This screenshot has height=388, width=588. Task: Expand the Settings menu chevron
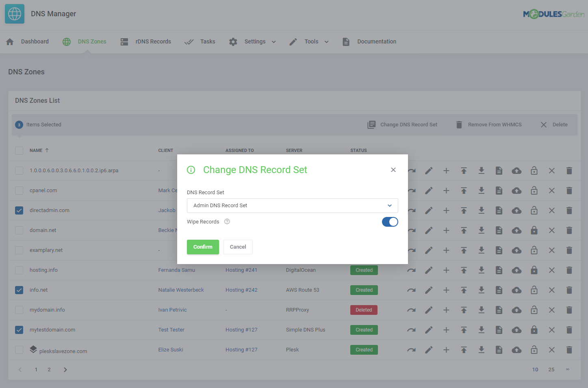[x=273, y=41]
